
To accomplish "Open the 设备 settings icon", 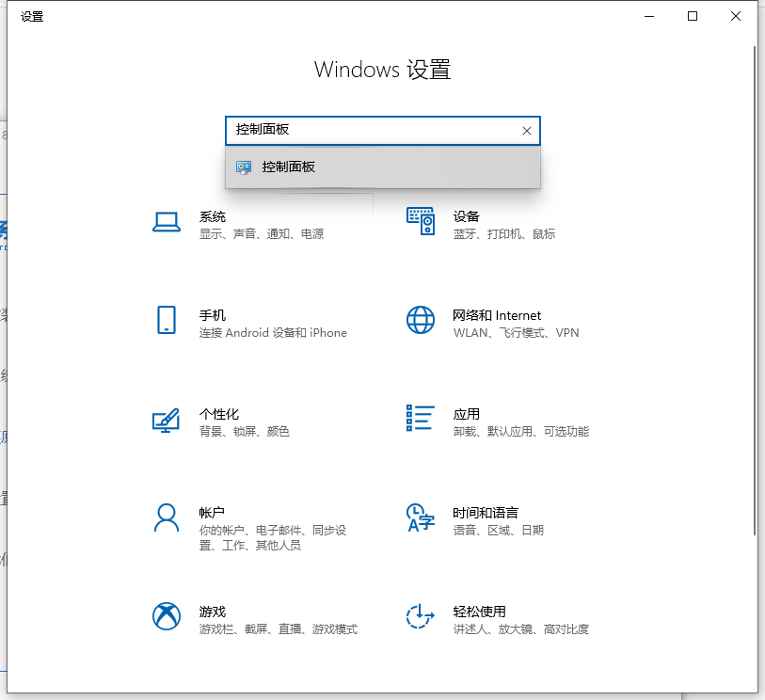I will point(420,222).
